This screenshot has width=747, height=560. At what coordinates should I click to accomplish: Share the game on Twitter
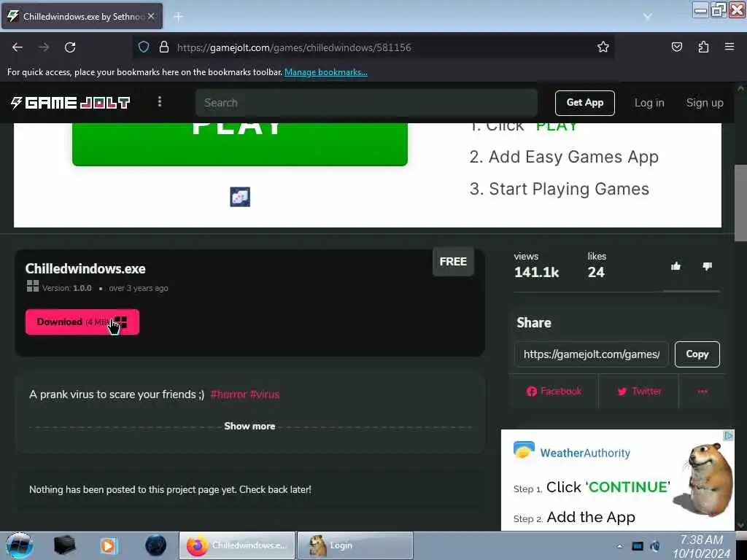tap(639, 392)
